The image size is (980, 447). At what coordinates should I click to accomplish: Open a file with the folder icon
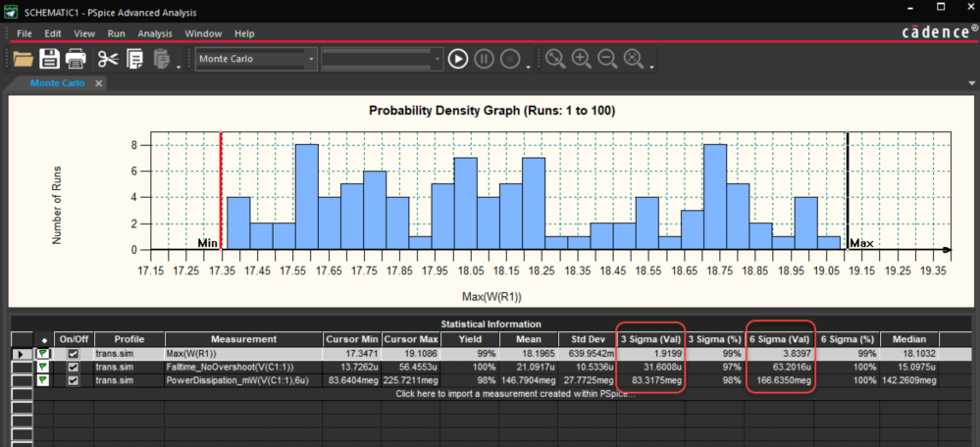click(24, 59)
